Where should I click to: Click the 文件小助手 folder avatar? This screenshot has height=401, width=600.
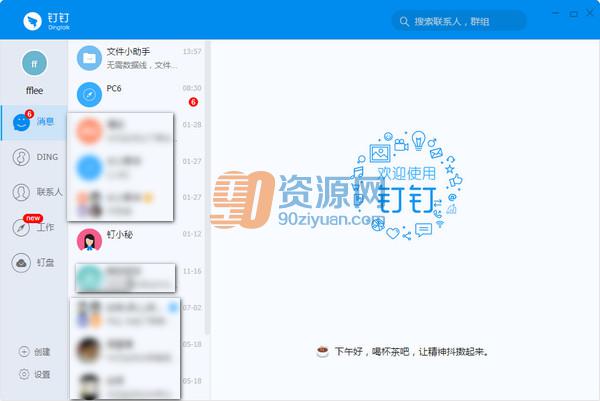click(x=89, y=58)
